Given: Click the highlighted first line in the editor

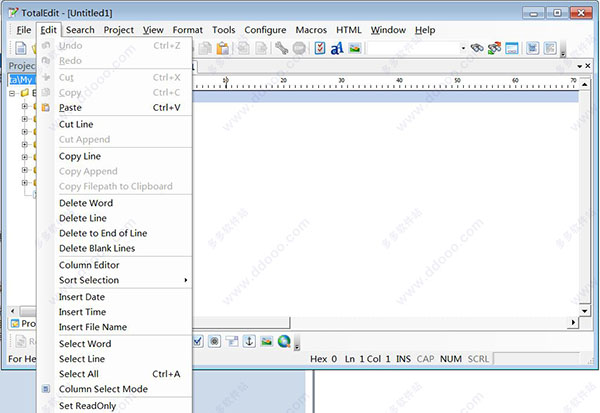Looking at the screenshot, I should coord(386,96).
